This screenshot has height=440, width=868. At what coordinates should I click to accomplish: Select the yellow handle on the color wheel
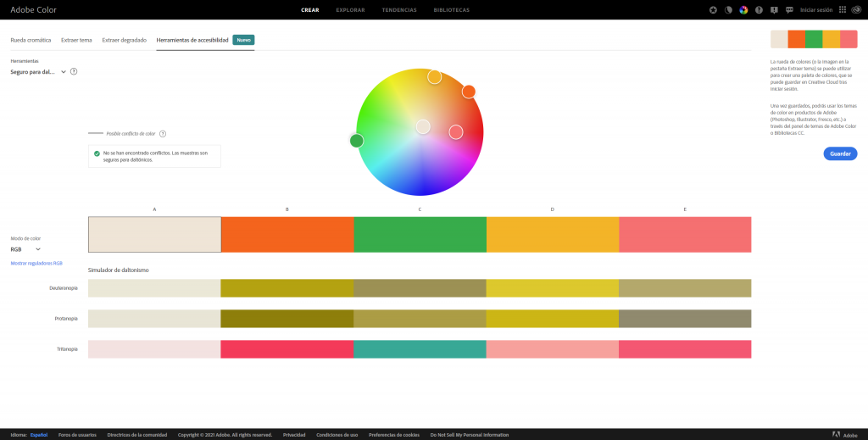[x=435, y=77]
